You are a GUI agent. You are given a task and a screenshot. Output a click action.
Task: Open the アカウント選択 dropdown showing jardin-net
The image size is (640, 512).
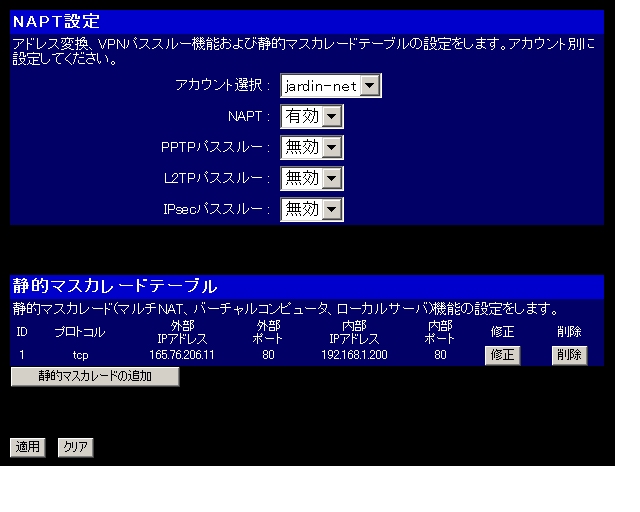click(330, 87)
